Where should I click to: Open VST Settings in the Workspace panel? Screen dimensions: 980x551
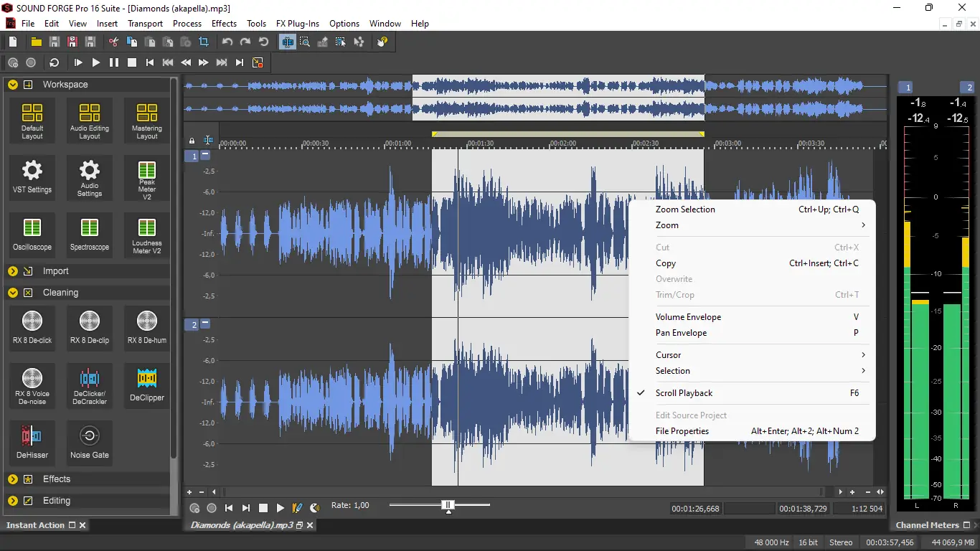click(32, 177)
